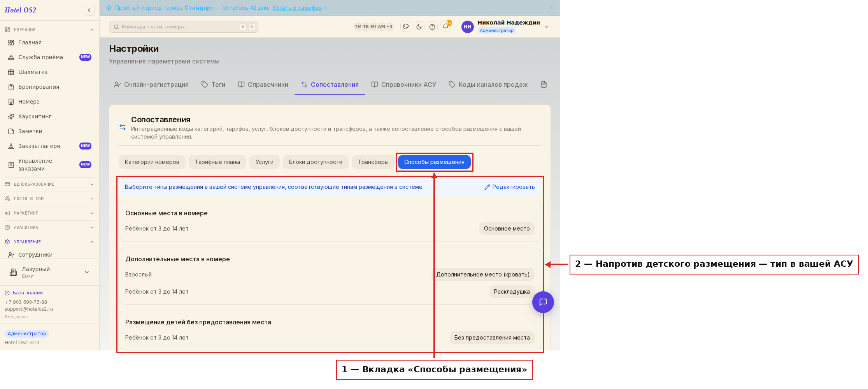Image resolution: width=868 pixels, height=389 pixels.
Task: Click the Бронирования clipboard icon
Action: (11, 87)
